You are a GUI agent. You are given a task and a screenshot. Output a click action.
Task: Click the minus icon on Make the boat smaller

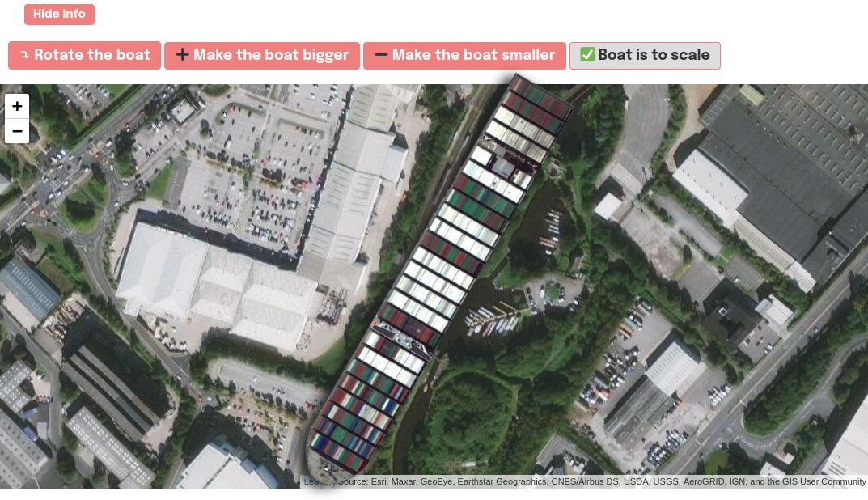pos(381,54)
